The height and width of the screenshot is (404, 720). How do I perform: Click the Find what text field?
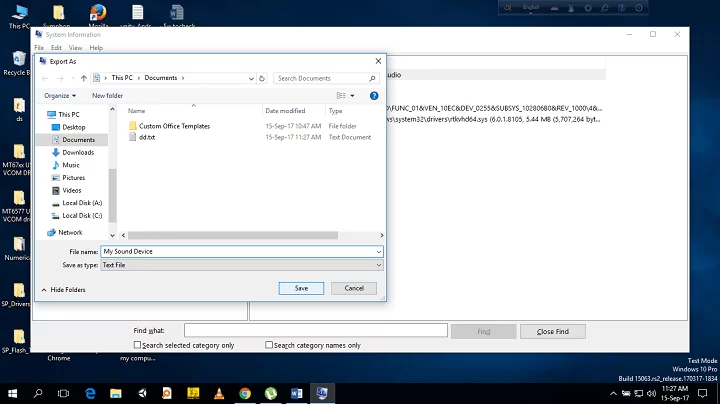(316, 331)
